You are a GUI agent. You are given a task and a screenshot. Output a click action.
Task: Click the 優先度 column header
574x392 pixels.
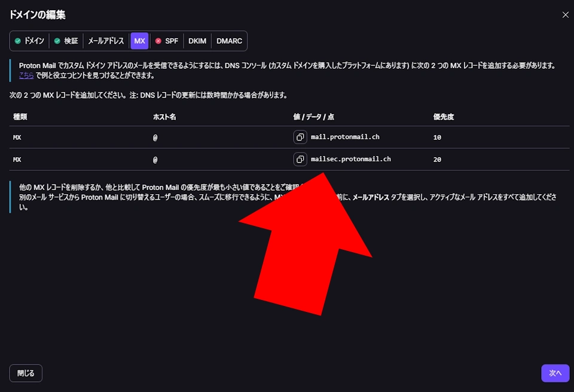point(443,117)
